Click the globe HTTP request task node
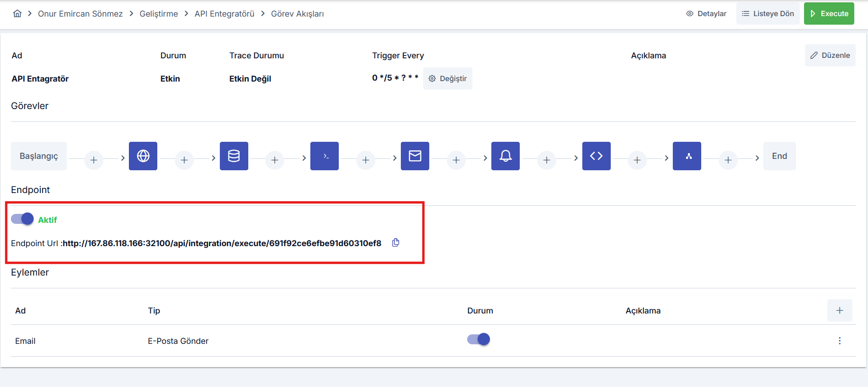The width and height of the screenshot is (868, 387). [143, 156]
